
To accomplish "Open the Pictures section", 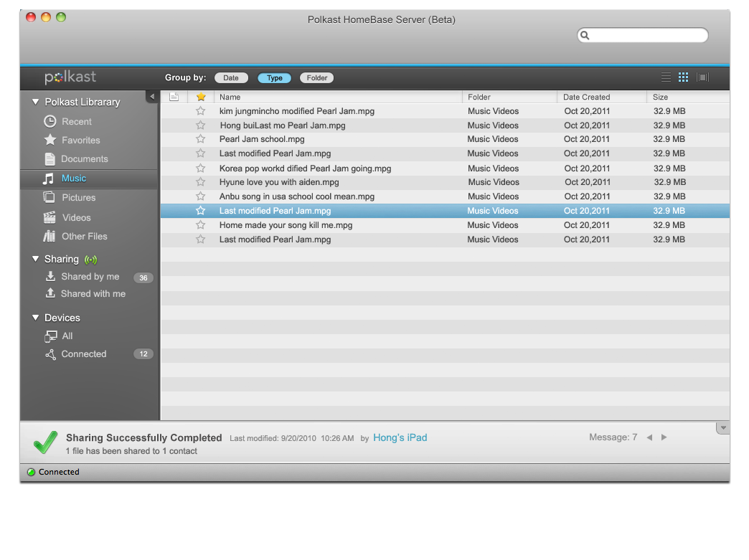I will point(78,198).
